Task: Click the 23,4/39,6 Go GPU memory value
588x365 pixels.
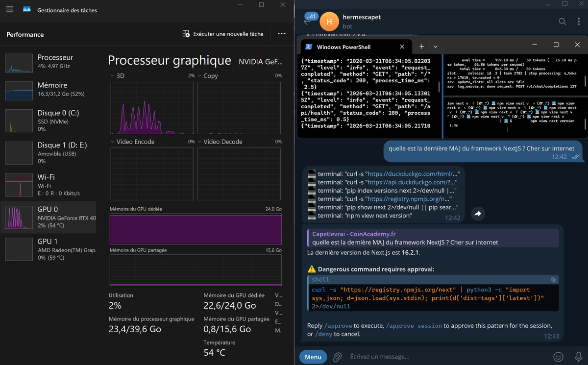Action: click(135, 329)
